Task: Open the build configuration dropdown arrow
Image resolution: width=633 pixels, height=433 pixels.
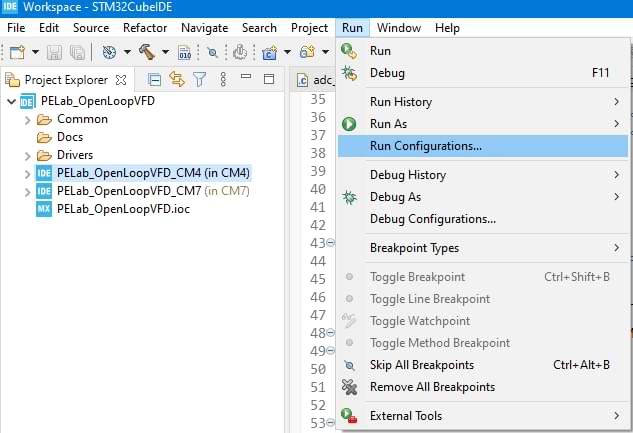Action: tap(127, 52)
